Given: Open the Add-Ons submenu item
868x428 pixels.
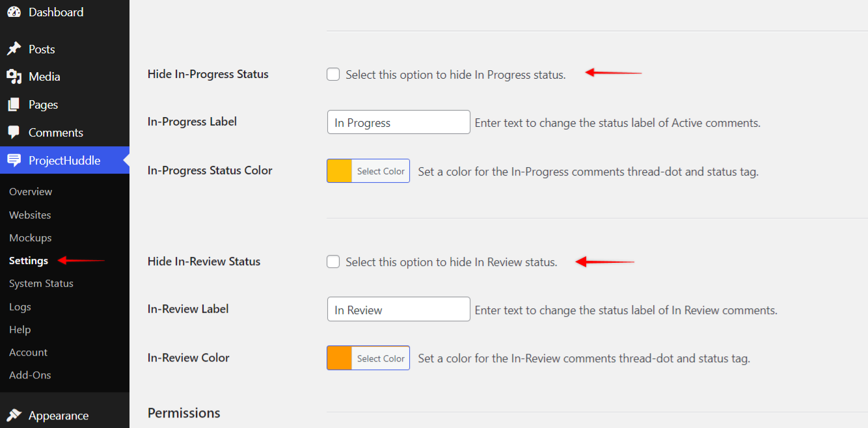Looking at the screenshot, I should (30, 375).
